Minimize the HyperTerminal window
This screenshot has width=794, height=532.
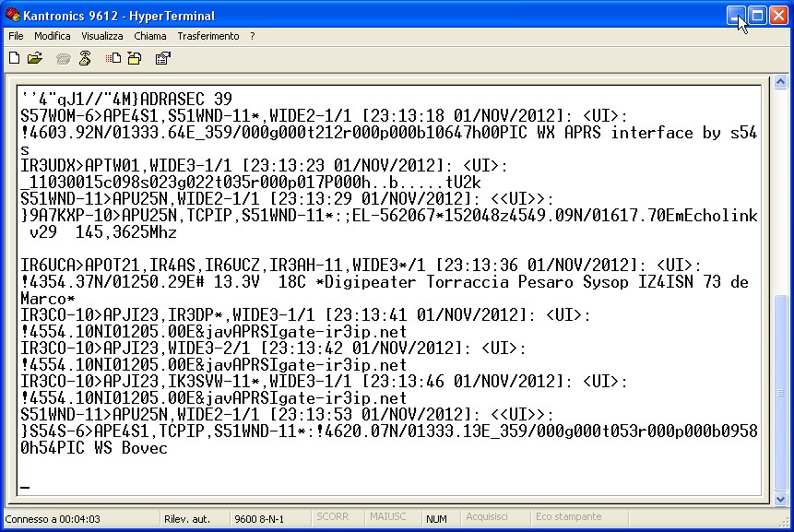[736, 16]
